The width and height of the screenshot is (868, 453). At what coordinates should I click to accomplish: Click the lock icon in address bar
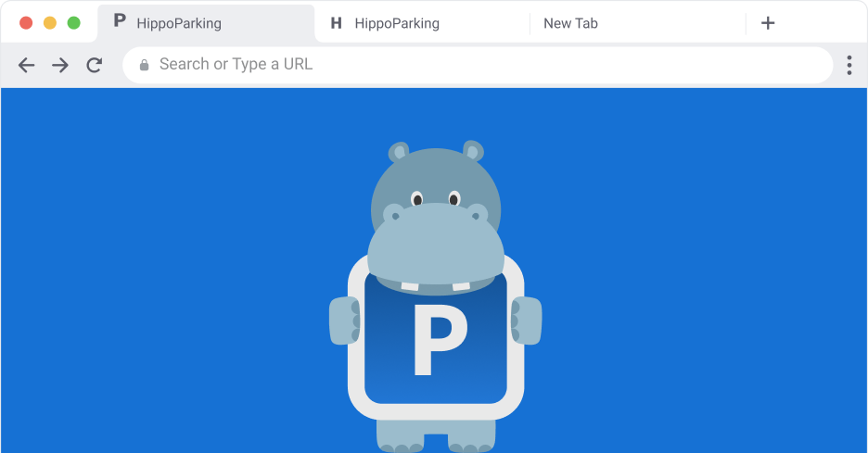coord(144,65)
